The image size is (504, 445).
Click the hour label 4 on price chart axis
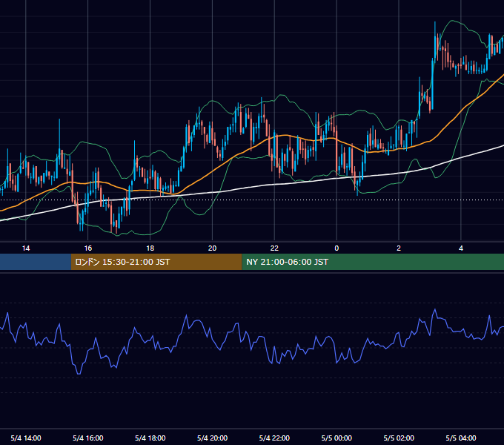click(461, 248)
